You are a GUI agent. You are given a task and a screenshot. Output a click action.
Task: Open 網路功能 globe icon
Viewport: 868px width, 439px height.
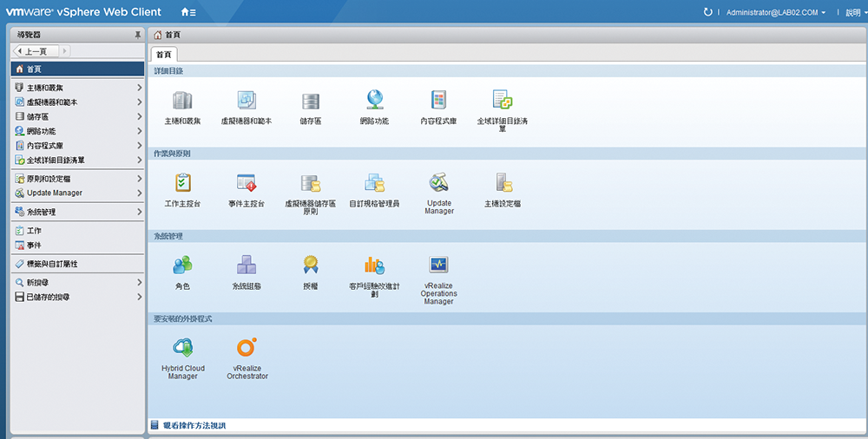pos(375,100)
